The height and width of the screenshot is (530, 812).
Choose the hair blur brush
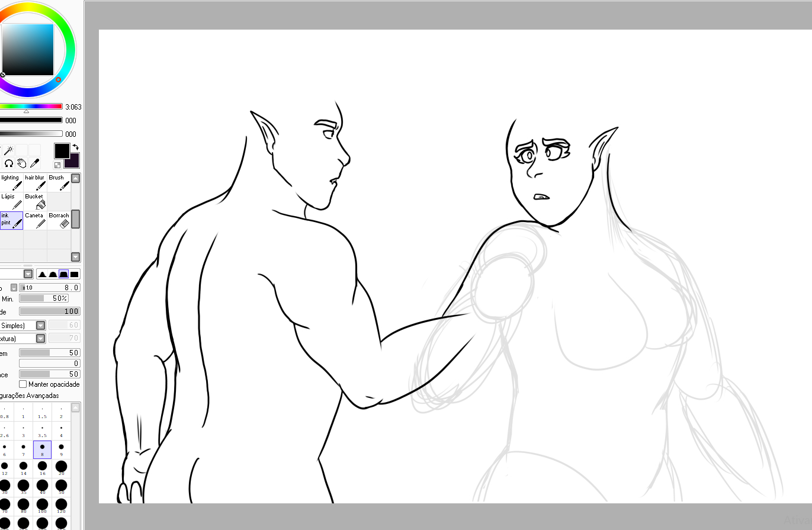tap(35, 182)
